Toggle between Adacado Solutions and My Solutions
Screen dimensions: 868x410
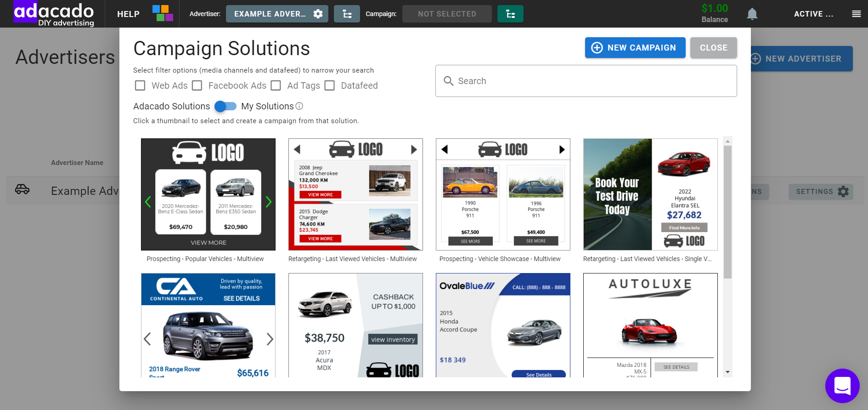(225, 106)
